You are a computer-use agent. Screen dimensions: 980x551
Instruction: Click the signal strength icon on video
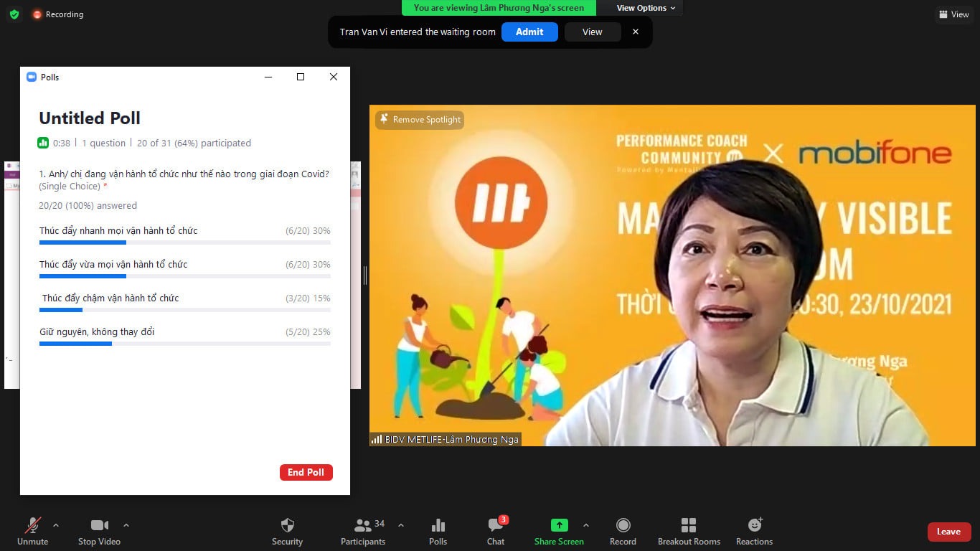pyautogui.click(x=377, y=439)
